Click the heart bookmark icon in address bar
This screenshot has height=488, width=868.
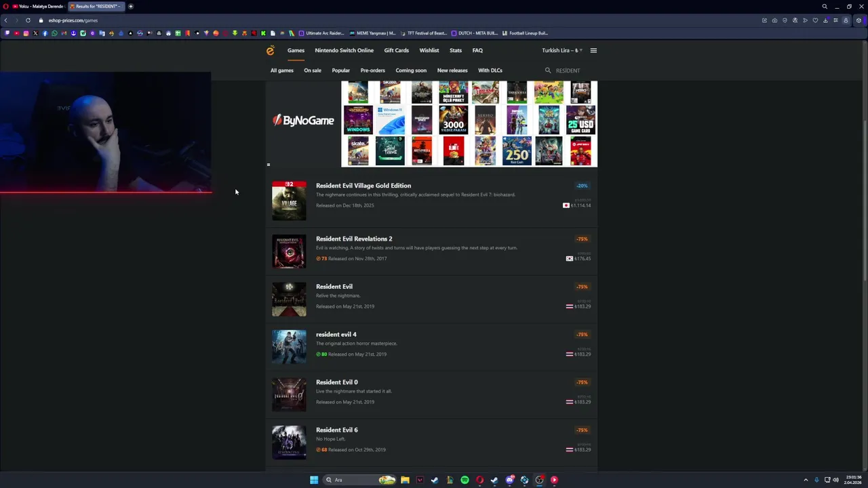pos(815,20)
